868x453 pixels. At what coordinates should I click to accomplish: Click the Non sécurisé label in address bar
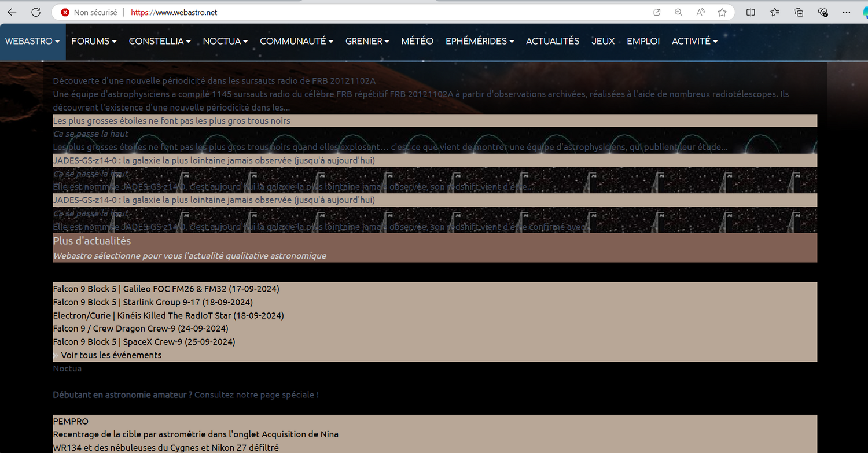[x=95, y=12]
